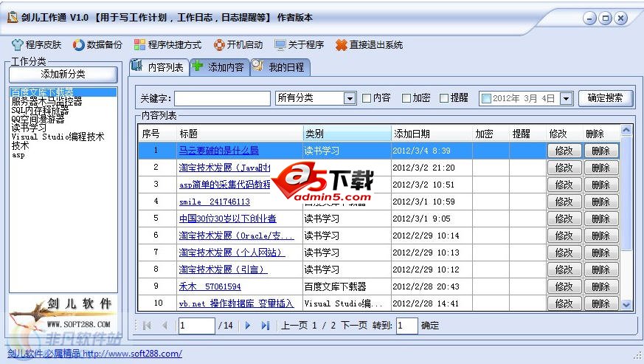This screenshot has width=644, height=364.
Task: Click 修改 for row 5
Action: click(564, 219)
